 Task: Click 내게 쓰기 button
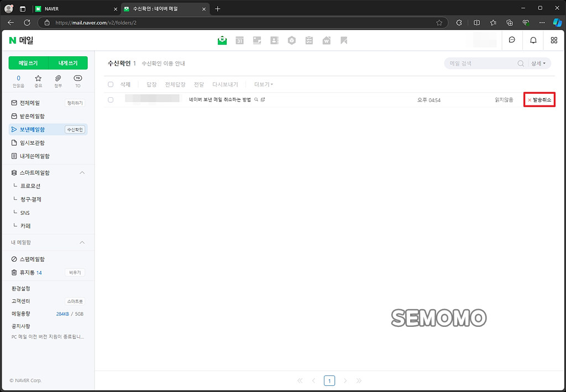tap(68, 63)
